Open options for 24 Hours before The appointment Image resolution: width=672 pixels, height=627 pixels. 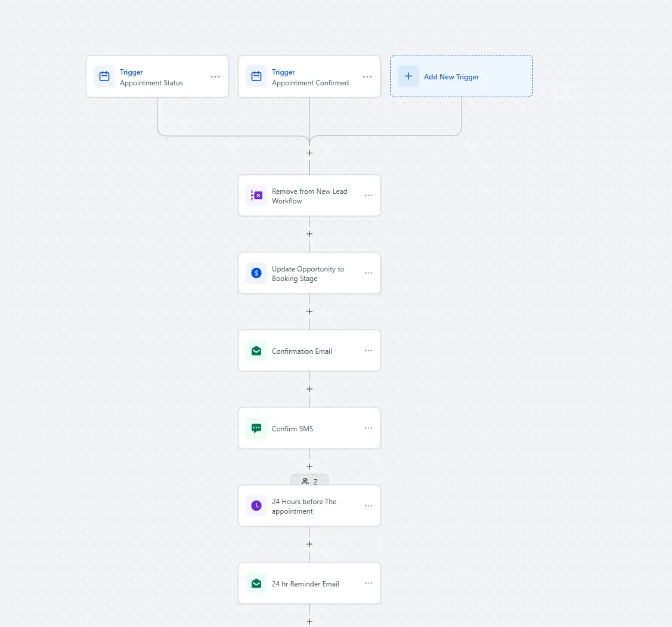(368, 506)
